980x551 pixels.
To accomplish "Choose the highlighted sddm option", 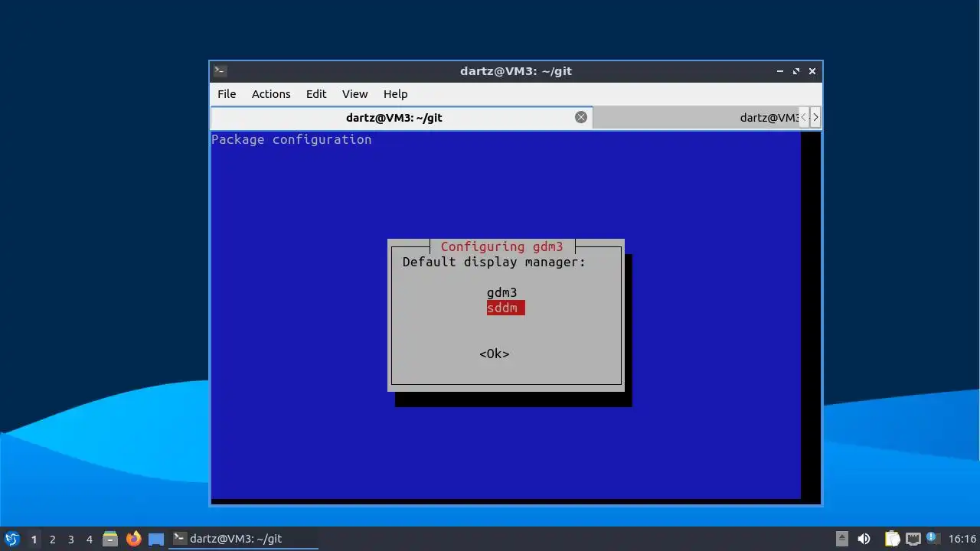I will pos(505,308).
